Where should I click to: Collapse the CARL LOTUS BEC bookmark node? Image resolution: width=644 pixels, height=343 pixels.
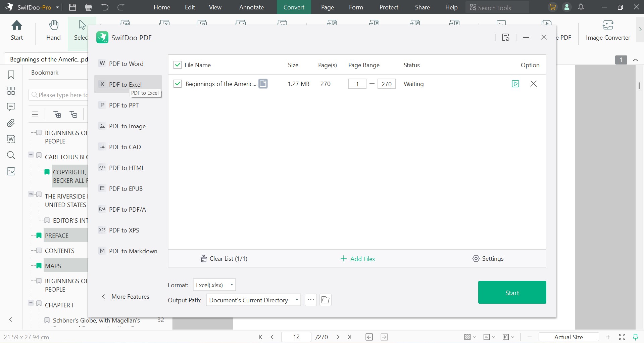point(31,155)
